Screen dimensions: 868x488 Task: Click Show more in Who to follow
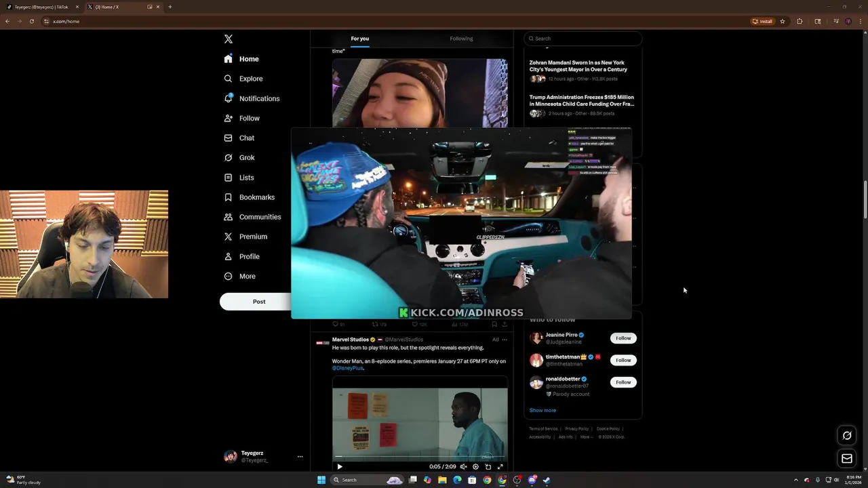(542, 410)
